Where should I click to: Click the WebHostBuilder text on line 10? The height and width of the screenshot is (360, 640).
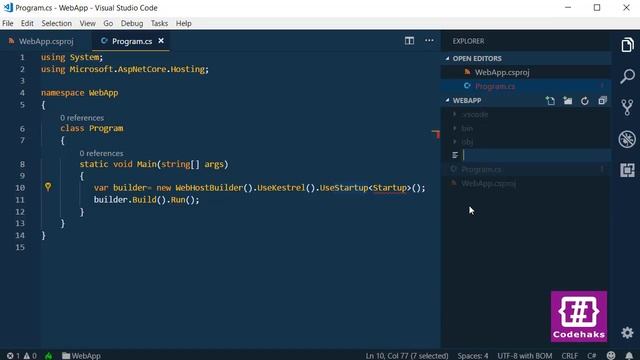(x=209, y=188)
